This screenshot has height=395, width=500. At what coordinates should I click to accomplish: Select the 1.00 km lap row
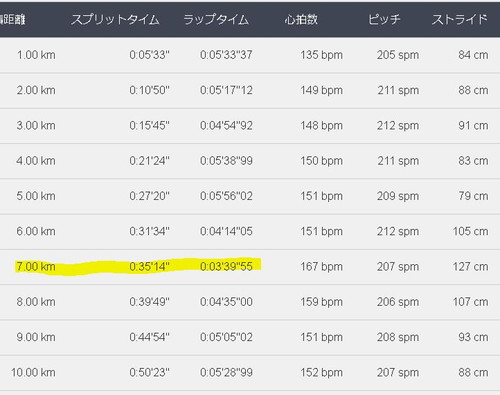coord(250,55)
